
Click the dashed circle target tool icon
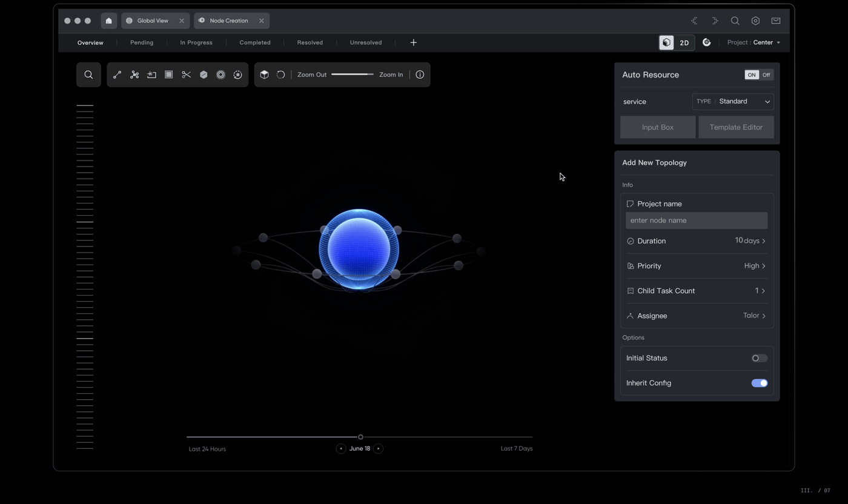coord(237,75)
